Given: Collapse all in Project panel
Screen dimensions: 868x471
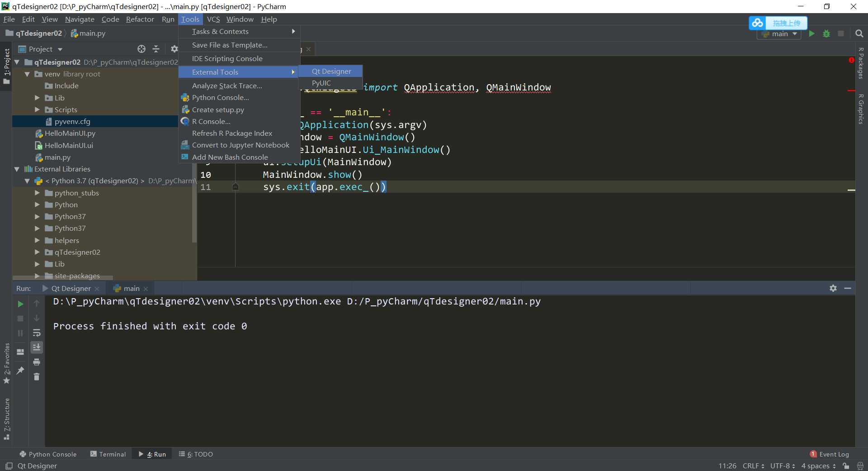Looking at the screenshot, I should (x=156, y=49).
